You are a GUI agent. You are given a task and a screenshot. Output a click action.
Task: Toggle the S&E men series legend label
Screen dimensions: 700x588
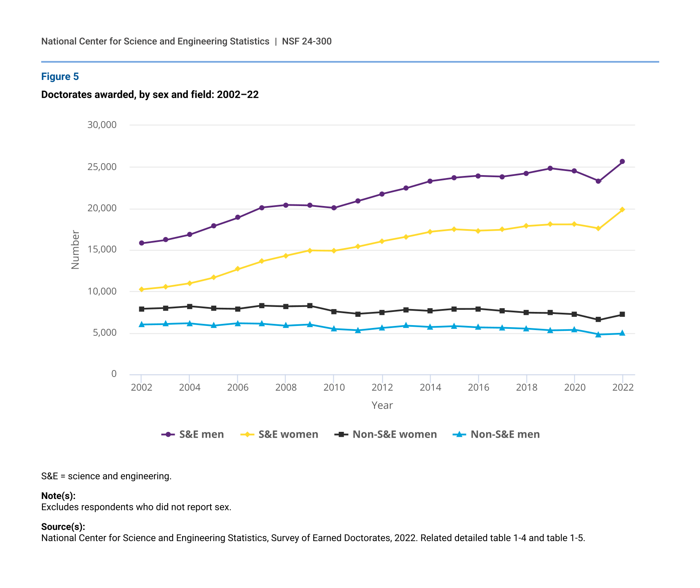tap(201, 435)
